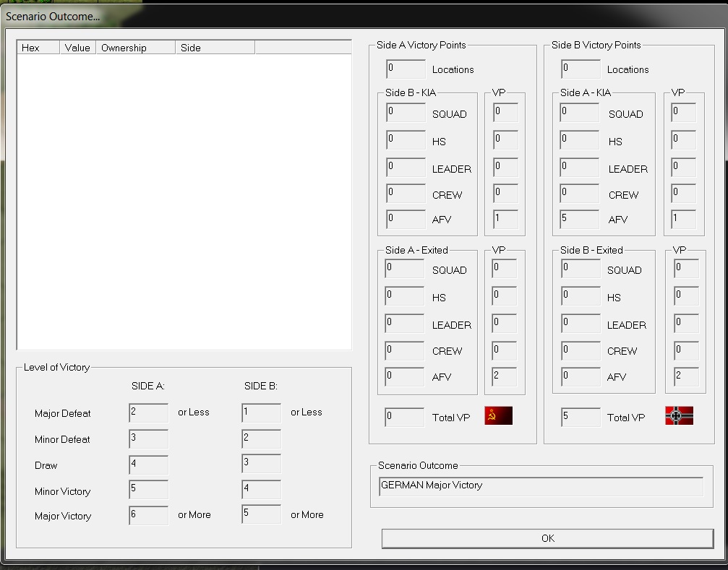Focus Side A - KIA HS count field

tap(579, 140)
